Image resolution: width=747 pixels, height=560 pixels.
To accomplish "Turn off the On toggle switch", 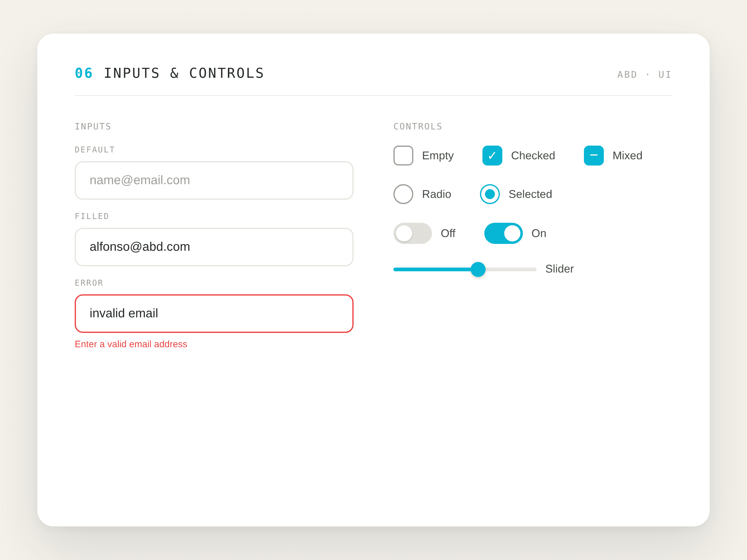I will pyautogui.click(x=504, y=233).
